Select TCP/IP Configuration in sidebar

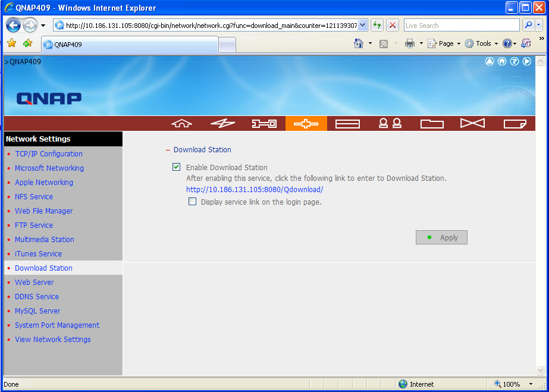pyautogui.click(x=49, y=153)
